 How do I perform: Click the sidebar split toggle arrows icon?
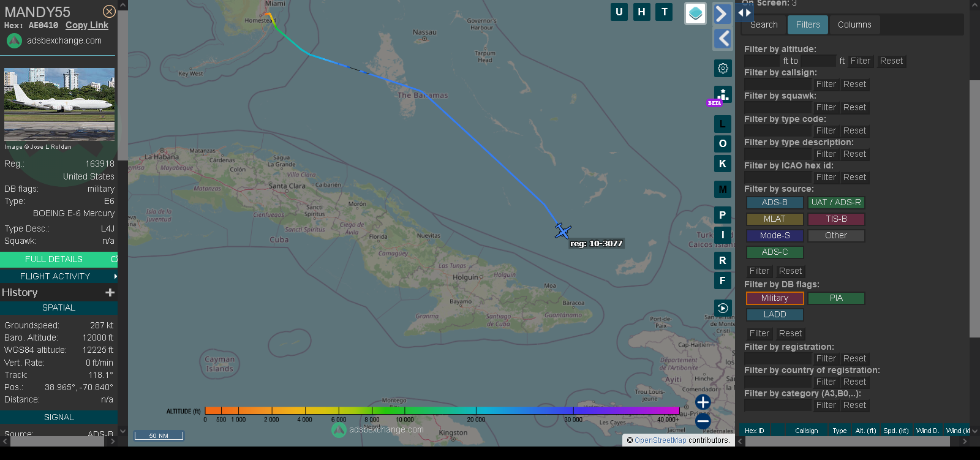click(744, 12)
